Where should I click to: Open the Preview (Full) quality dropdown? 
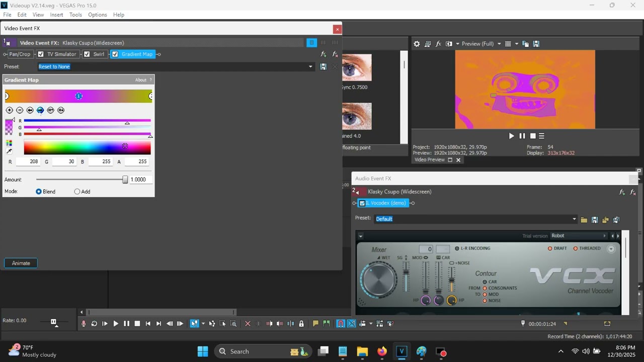499,44
